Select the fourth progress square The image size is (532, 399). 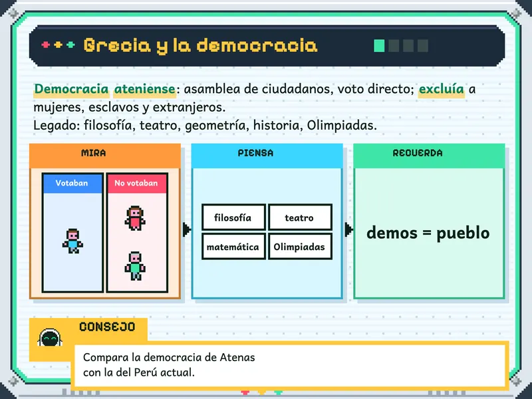pyautogui.click(x=423, y=46)
